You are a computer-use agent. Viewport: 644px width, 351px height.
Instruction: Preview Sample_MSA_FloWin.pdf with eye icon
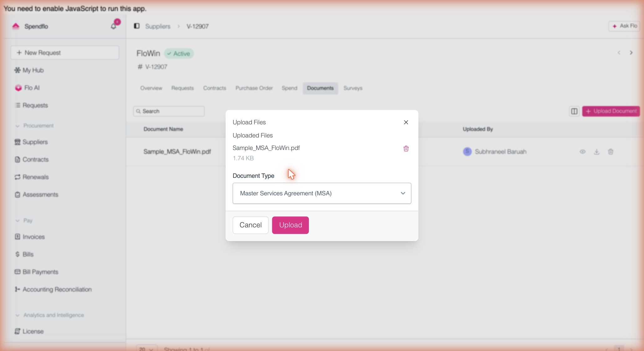point(582,152)
